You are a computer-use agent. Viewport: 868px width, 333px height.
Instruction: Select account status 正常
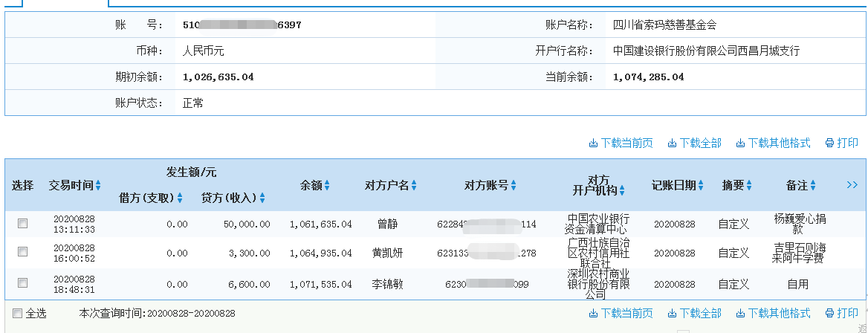(192, 103)
